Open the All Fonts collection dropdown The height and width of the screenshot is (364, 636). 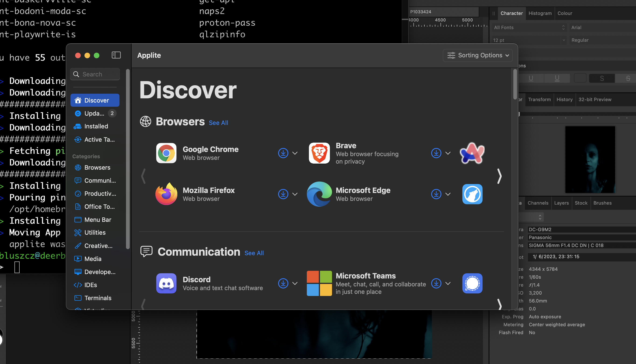point(529,27)
